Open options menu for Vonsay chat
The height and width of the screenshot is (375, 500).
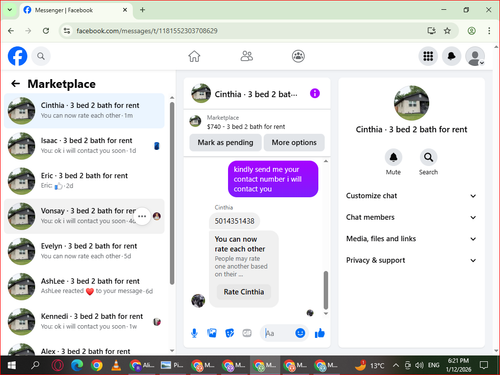pos(142,216)
